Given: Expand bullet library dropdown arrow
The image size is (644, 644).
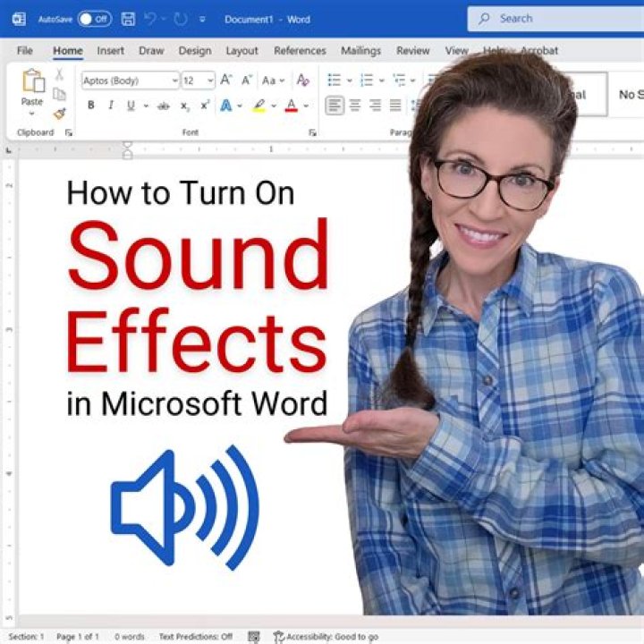Looking at the screenshot, I should 350,80.
